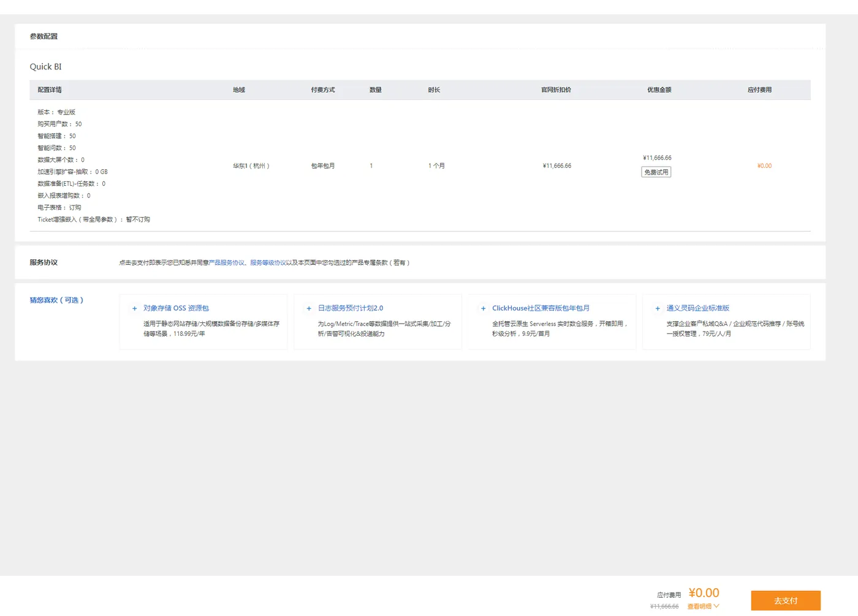Click the 服务协议 label
Image resolution: width=858 pixels, height=616 pixels.
tap(44, 262)
